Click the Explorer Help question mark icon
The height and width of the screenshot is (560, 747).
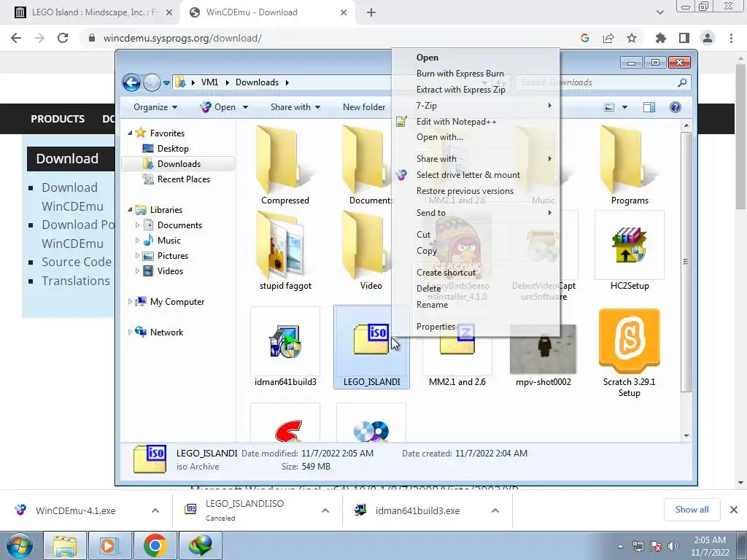[675, 107]
